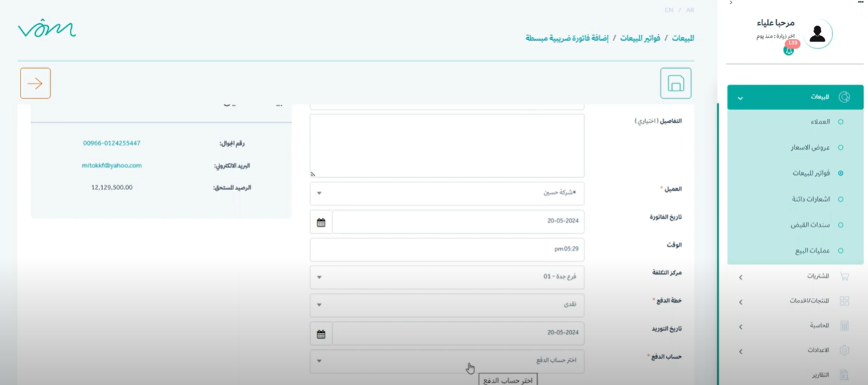Expand the الاعدادات section chevron
The width and height of the screenshot is (868, 385).
[740, 351]
